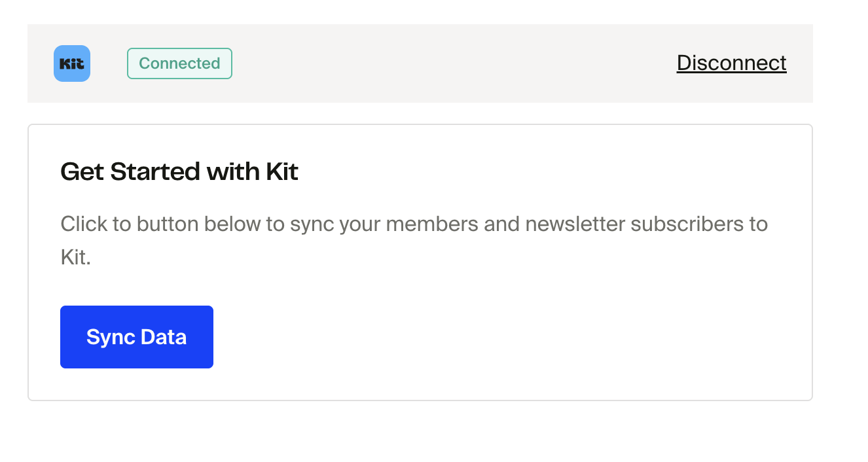Click the blue Kit logo icon
This screenshot has height=462, width=868.
[x=72, y=63]
